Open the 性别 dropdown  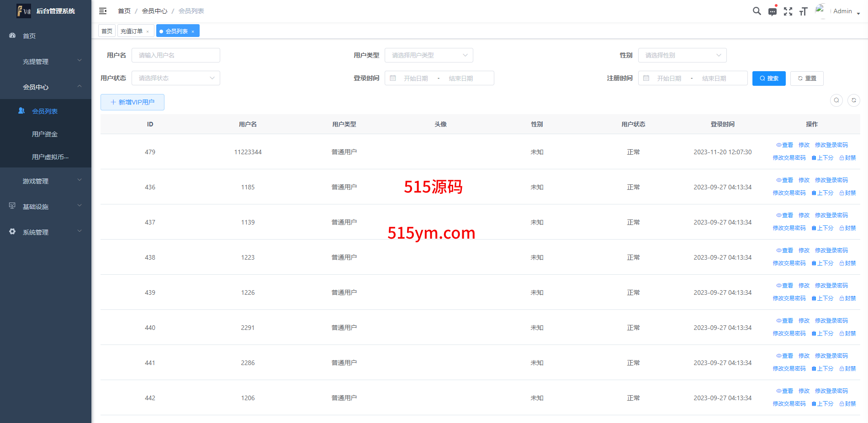682,55
